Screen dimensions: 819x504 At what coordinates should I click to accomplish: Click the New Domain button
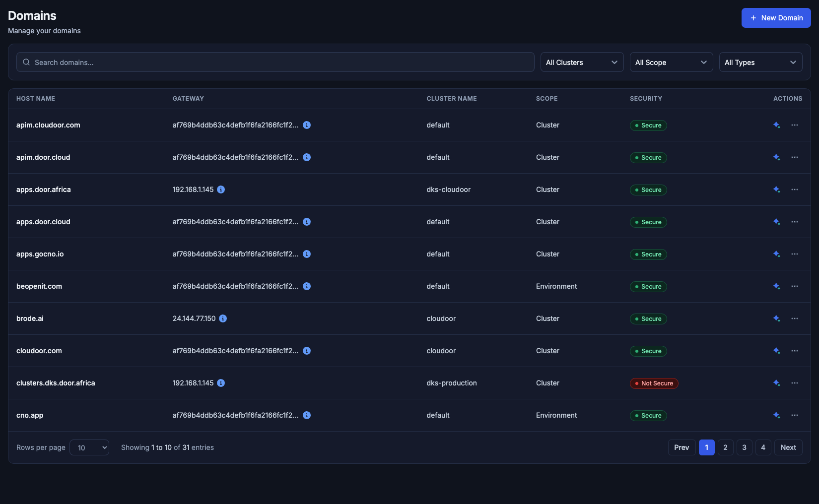click(x=776, y=18)
